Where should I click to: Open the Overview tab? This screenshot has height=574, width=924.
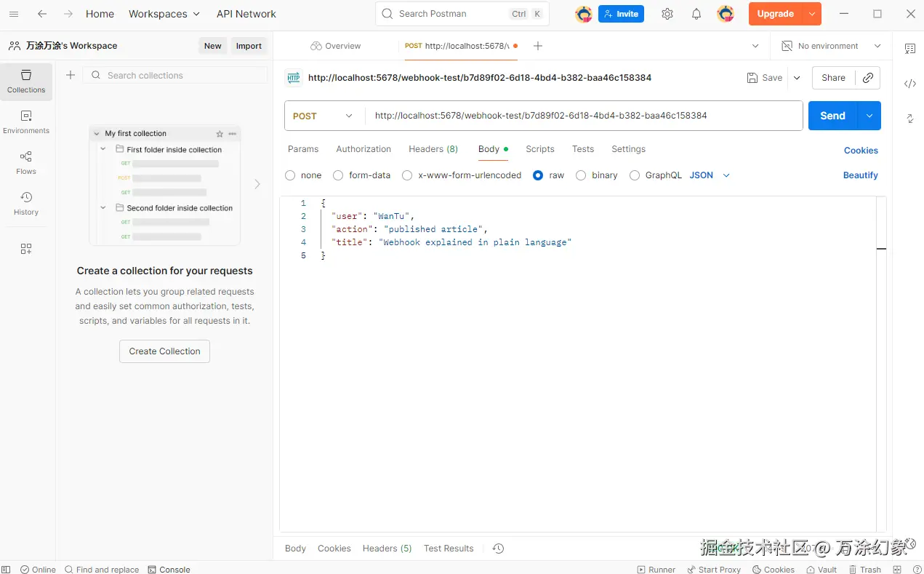336,46
